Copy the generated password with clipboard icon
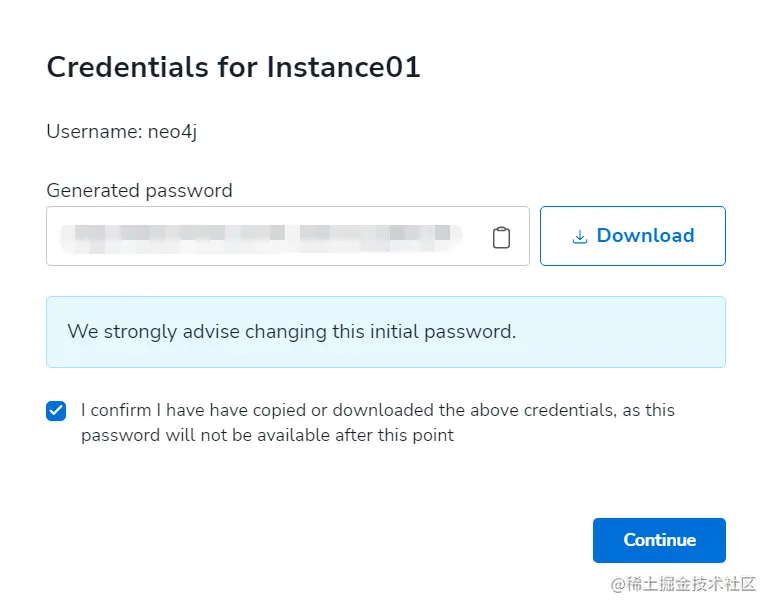The height and width of the screenshot is (611, 774). (x=501, y=237)
